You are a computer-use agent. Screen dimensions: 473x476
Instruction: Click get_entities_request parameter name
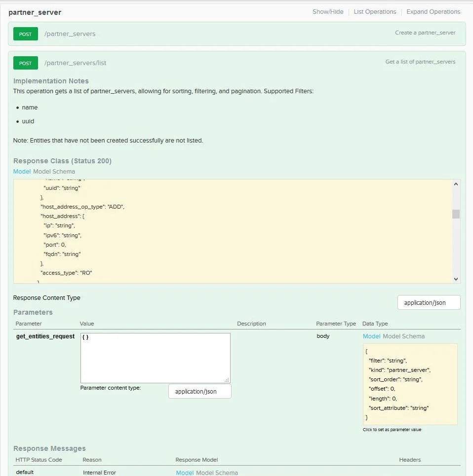[45, 336]
